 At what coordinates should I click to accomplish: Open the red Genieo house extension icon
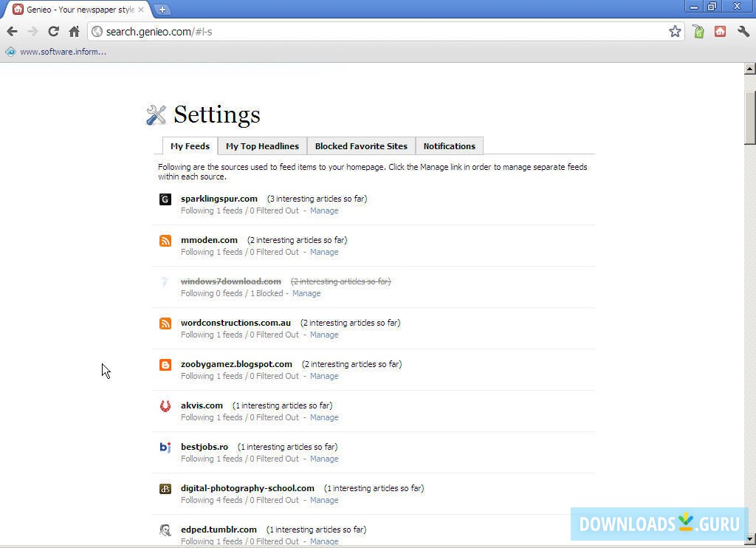click(721, 32)
